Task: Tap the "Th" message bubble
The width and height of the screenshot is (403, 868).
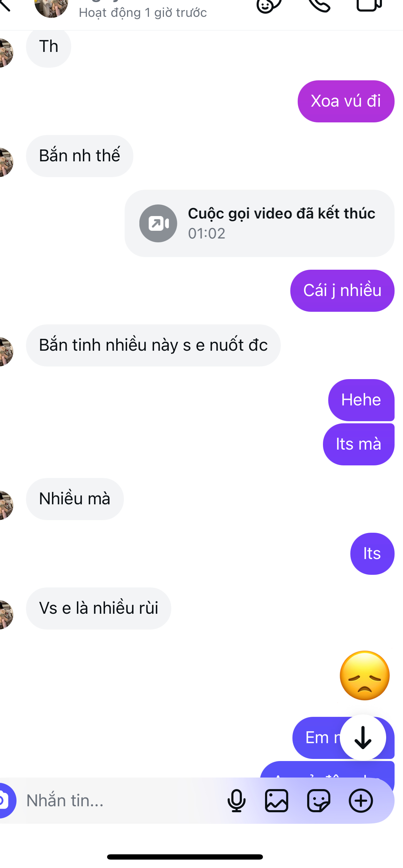Action: tap(48, 47)
